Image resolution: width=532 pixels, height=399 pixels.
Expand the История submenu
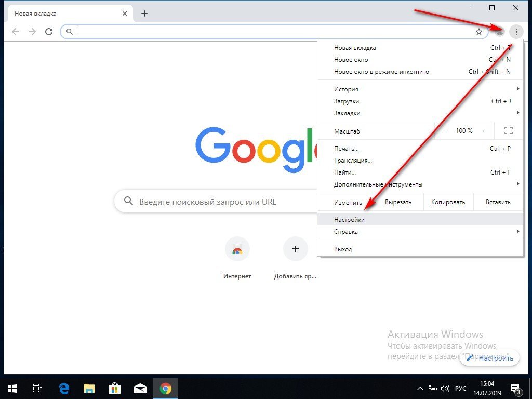420,89
